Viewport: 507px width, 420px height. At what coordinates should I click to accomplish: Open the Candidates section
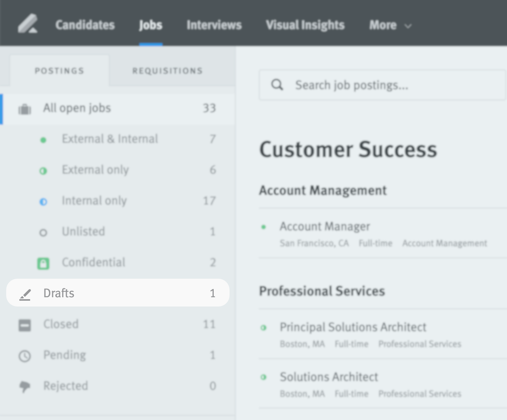85,25
